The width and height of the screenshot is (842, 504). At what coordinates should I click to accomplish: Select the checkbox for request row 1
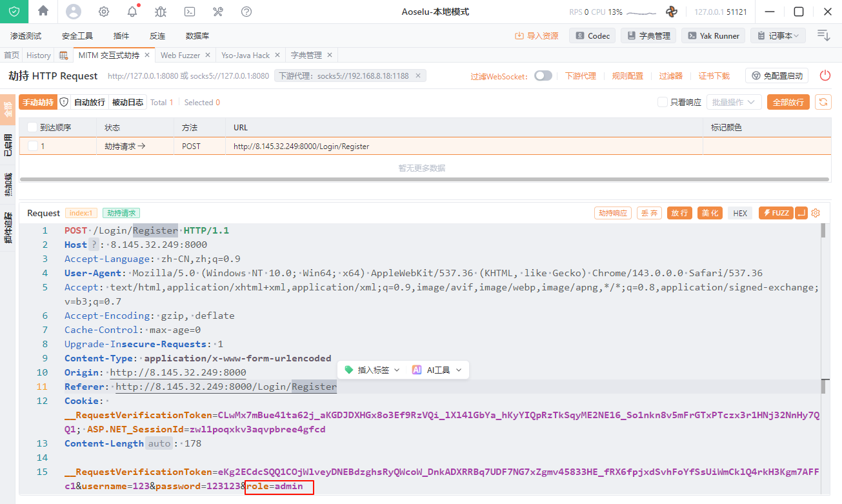click(33, 146)
